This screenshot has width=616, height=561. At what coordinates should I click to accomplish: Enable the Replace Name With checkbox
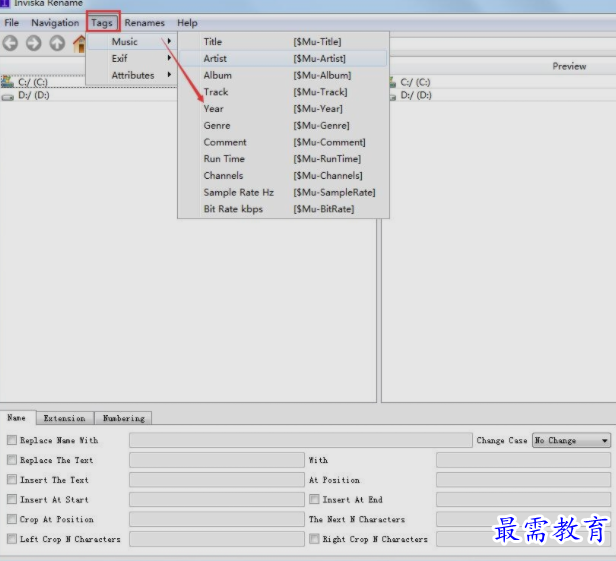pos(12,440)
